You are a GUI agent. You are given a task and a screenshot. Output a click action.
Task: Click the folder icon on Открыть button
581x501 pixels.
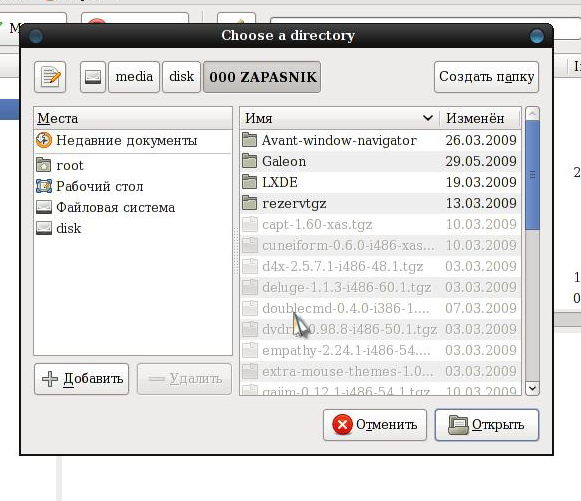[458, 425]
